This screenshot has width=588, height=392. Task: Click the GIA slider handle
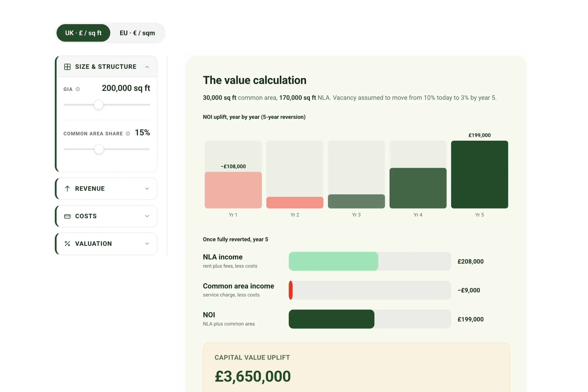pos(99,105)
